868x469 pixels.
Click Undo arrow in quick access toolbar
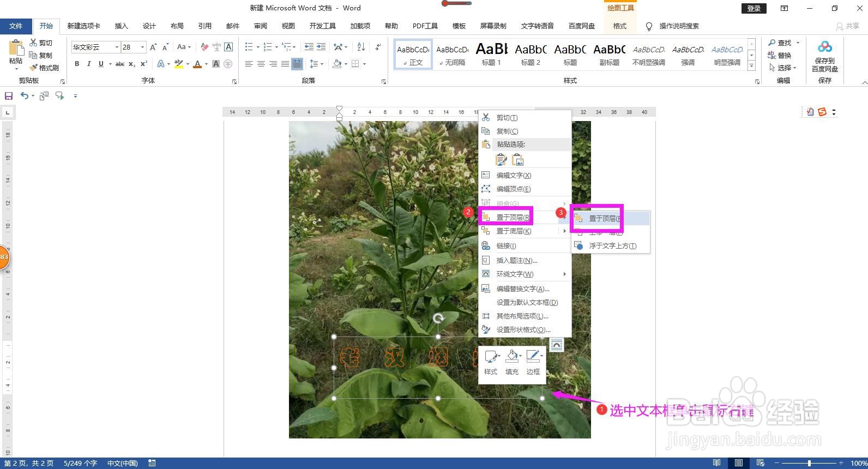tap(24, 96)
